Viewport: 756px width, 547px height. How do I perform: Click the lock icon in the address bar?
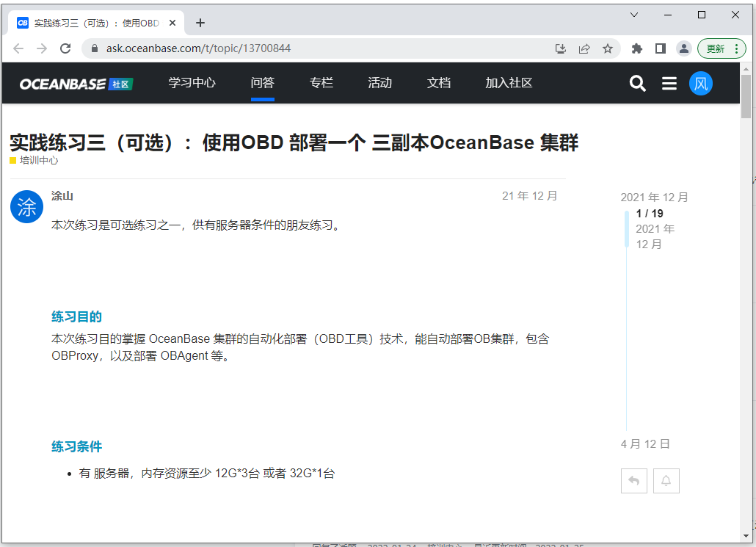(x=95, y=48)
